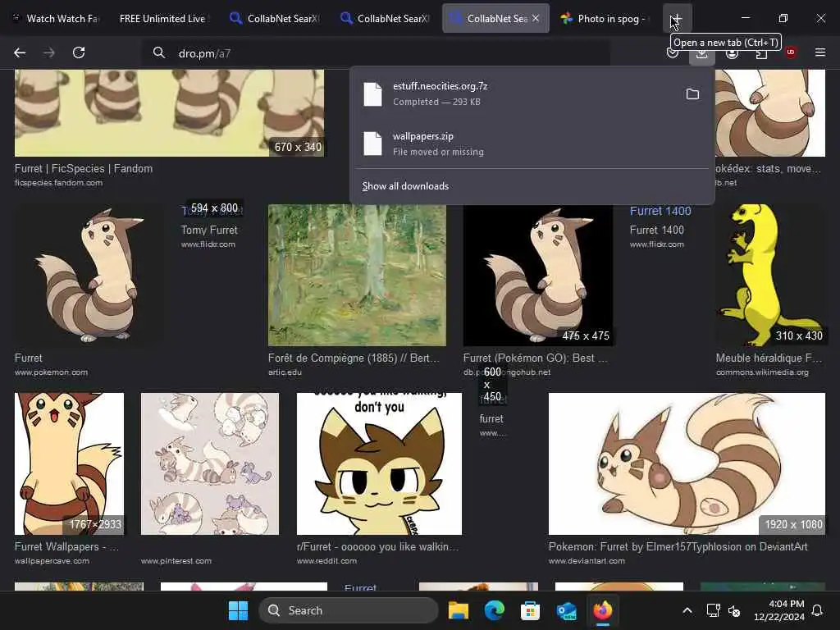Open the pinterest Furret sketches thumbnail

209,464
